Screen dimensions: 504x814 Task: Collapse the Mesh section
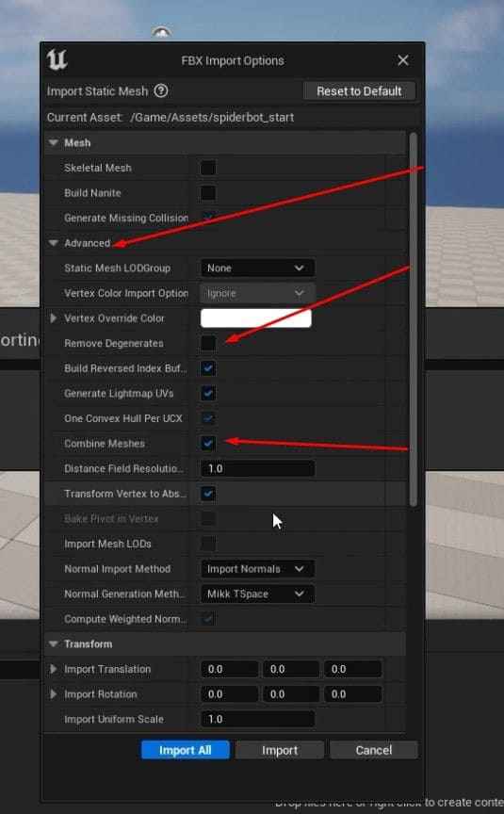[53, 143]
